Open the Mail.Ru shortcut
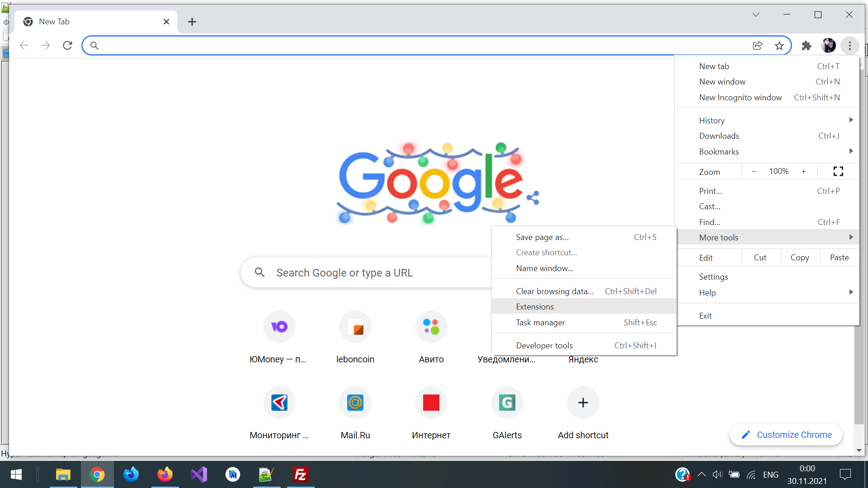 355,414
